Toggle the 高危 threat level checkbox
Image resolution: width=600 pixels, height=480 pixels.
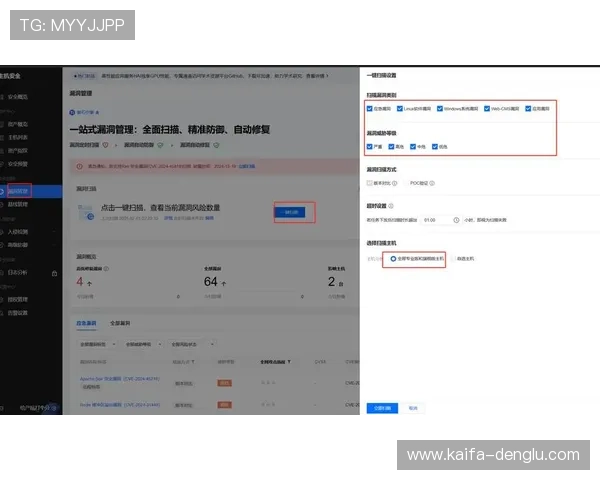pos(391,147)
